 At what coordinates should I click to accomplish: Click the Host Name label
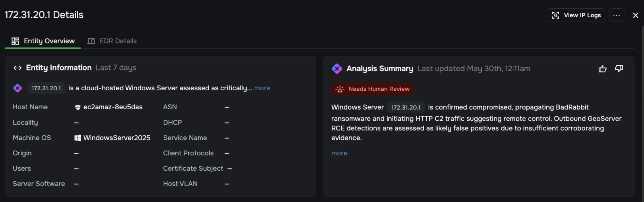tap(30, 107)
